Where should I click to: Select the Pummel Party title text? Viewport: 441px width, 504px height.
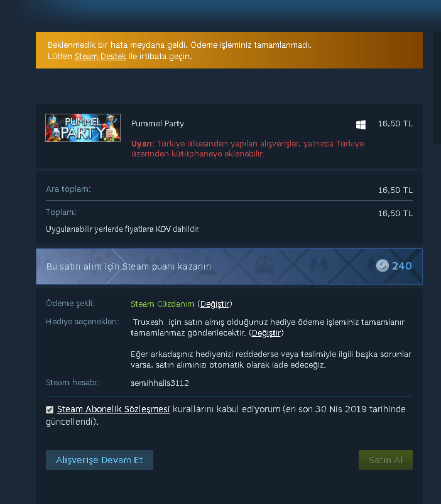tap(158, 124)
